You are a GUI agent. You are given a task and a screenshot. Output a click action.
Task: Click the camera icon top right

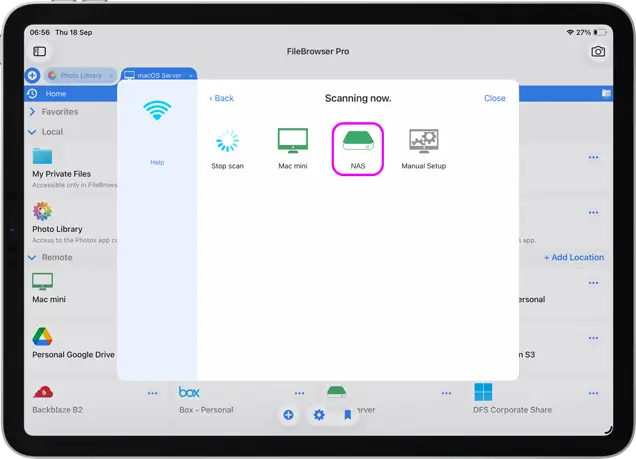coord(598,51)
